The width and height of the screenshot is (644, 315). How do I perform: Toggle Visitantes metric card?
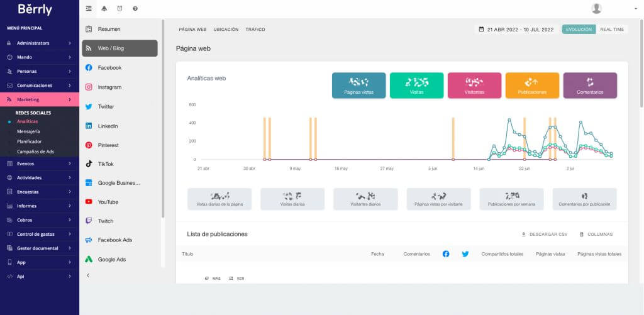pos(474,86)
